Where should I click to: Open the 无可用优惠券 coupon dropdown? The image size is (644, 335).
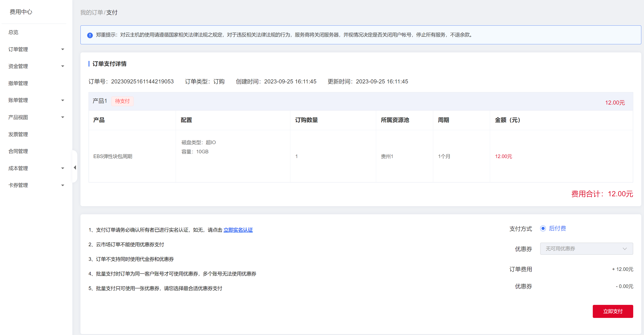pyautogui.click(x=586, y=248)
